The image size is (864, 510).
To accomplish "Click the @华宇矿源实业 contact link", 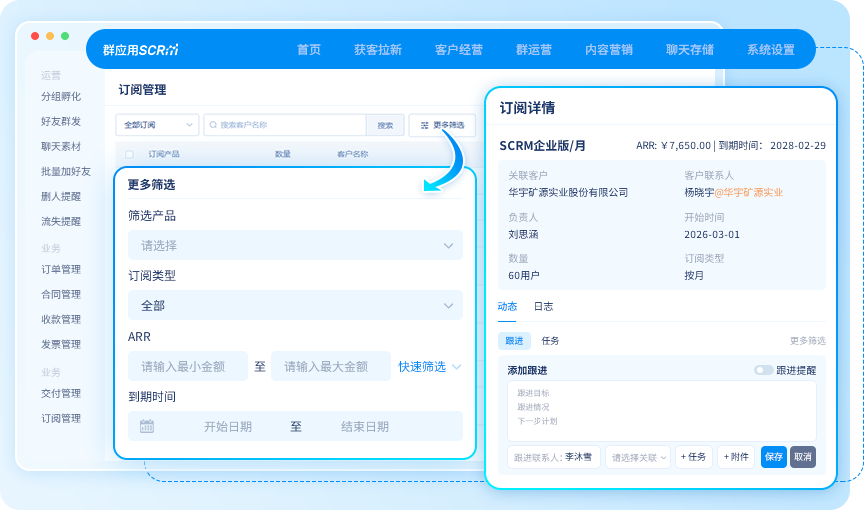I will 748,192.
